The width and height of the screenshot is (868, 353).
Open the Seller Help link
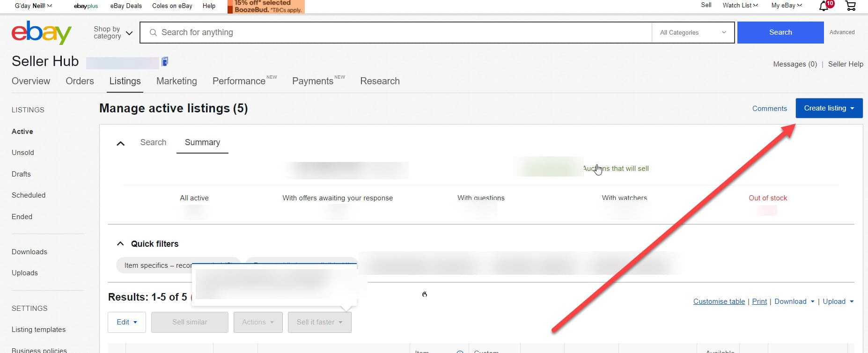pyautogui.click(x=846, y=64)
